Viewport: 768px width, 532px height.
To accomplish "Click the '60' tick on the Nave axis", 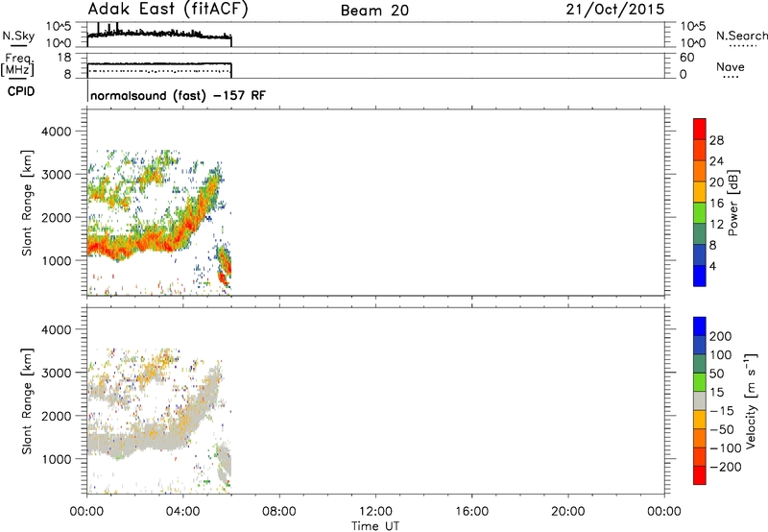I will 687,58.
